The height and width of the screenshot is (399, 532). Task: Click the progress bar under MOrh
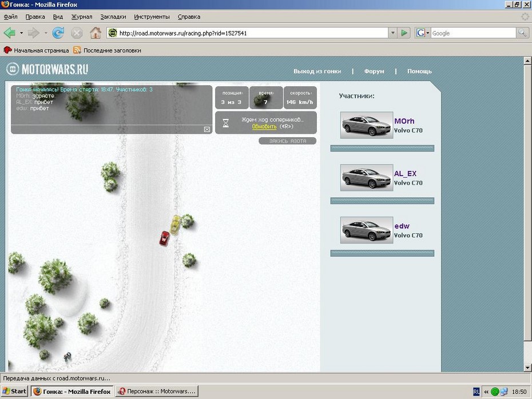pyautogui.click(x=382, y=149)
